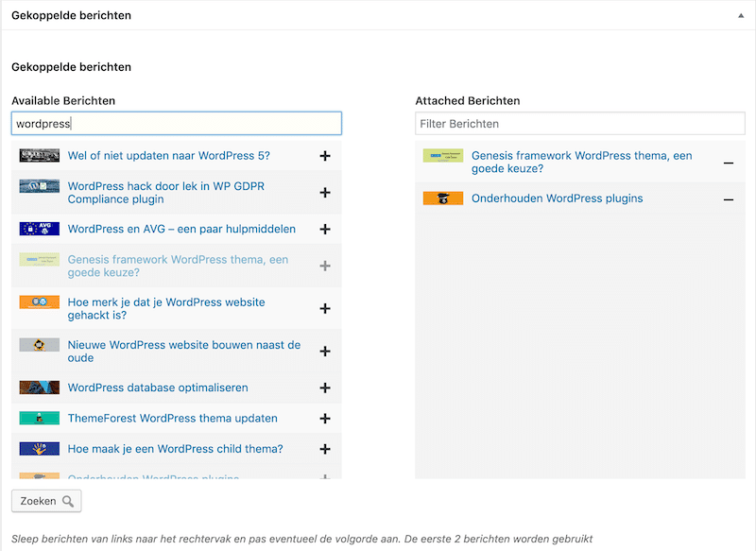Remove attached 'Genesis framework WordPress thema' post
The height and width of the screenshot is (551, 756).
click(x=729, y=163)
